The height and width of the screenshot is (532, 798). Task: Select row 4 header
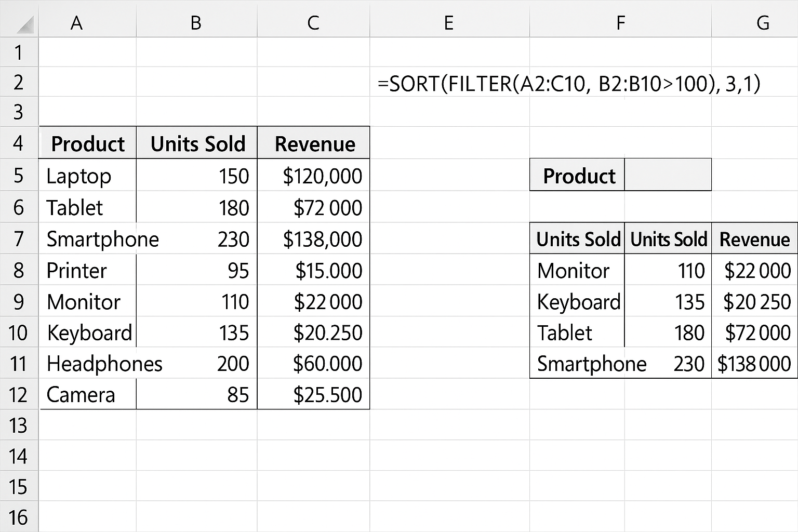click(x=19, y=143)
